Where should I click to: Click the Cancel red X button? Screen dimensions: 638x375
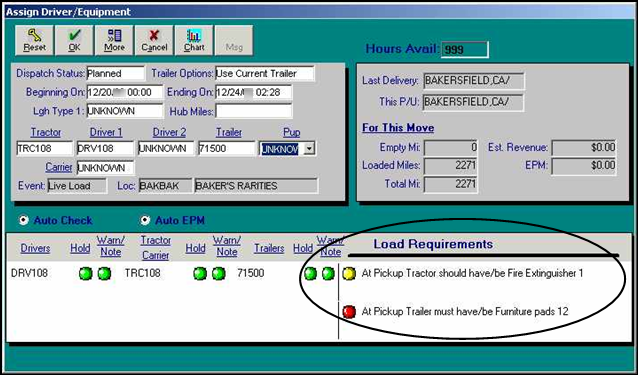coord(154,40)
